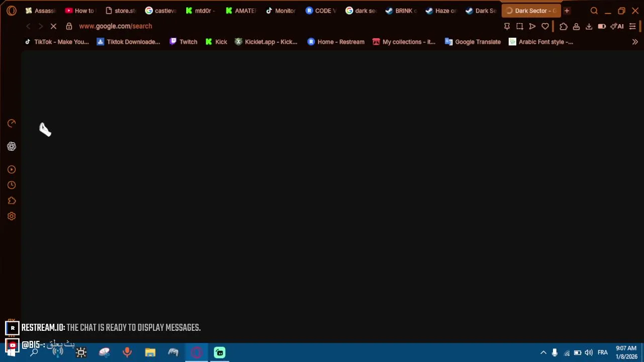The image size is (644, 362).
Task: Open the account profile icon
Action: coord(576,26)
